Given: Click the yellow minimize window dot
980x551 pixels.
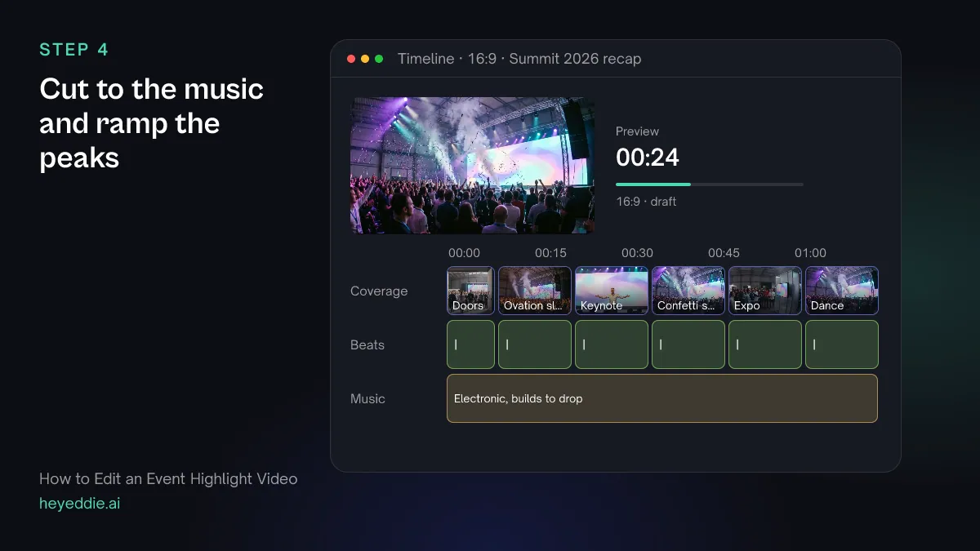Looking at the screenshot, I should point(365,59).
